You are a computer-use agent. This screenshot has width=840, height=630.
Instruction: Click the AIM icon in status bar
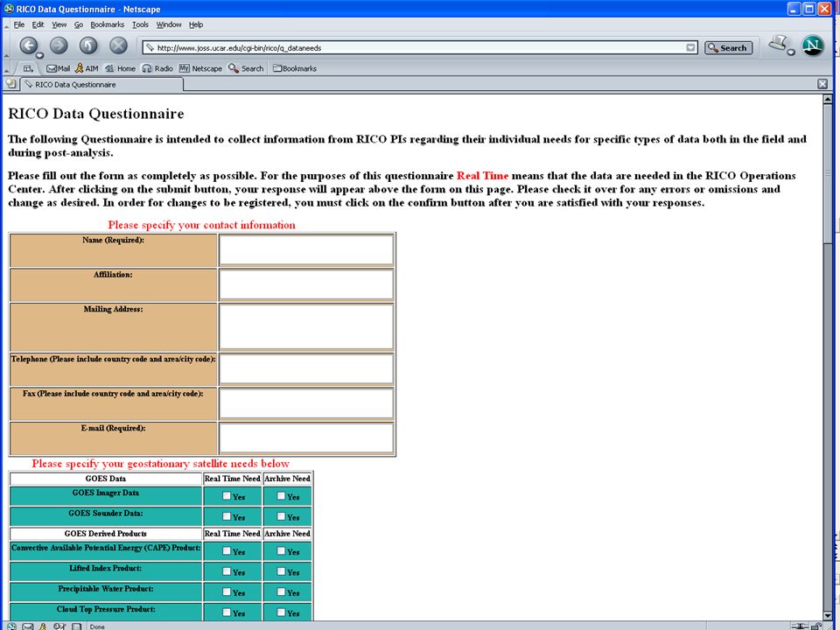(x=43, y=626)
